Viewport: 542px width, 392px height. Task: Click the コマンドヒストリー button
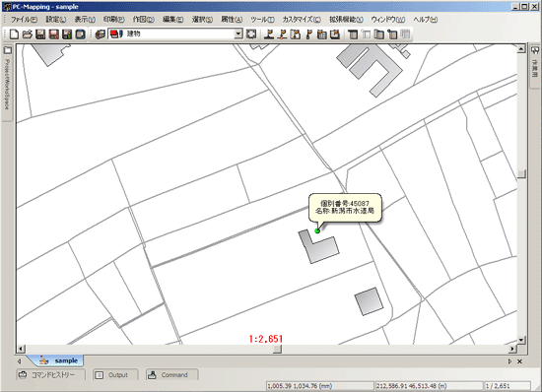pos(50,374)
